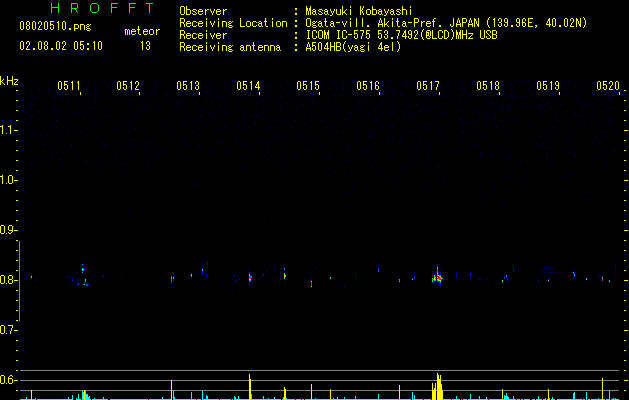Click the 1.1 frequency axis label

coord(8,130)
